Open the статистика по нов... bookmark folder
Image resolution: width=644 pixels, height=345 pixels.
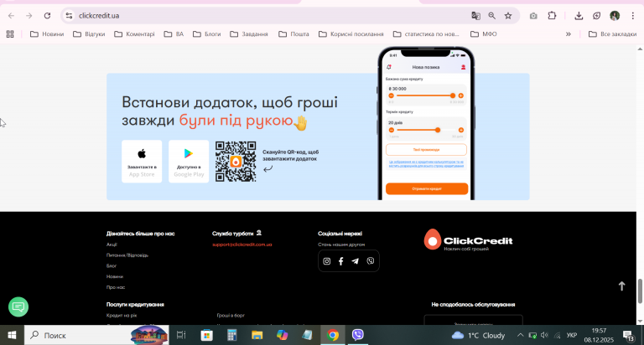[426, 34]
